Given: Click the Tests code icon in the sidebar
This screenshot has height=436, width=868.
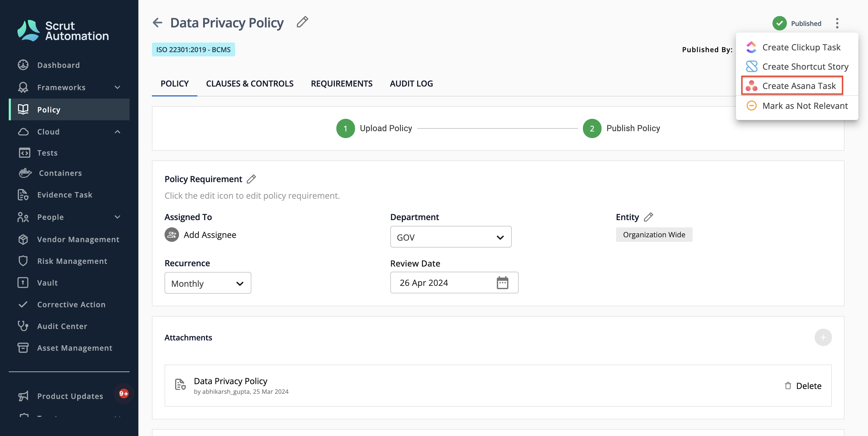Looking at the screenshot, I should coord(24,153).
